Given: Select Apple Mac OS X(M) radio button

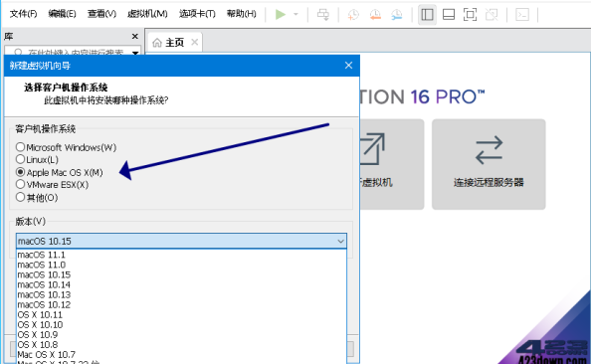Looking at the screenshot, I should tap(60, 172).
